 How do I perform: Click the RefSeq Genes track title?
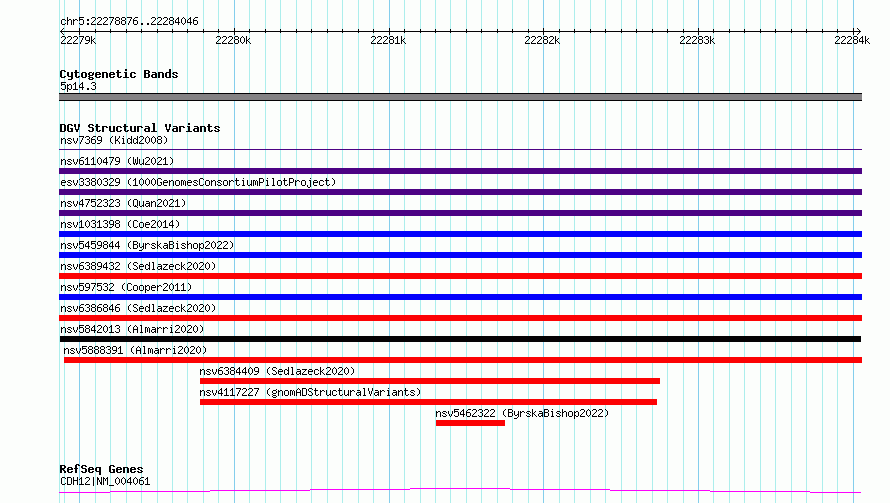click(101, 470)
